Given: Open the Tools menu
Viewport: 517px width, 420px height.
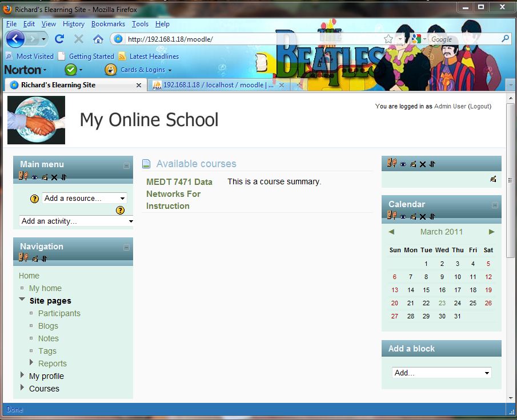Looking at the screenshot, I should [140, 24].
